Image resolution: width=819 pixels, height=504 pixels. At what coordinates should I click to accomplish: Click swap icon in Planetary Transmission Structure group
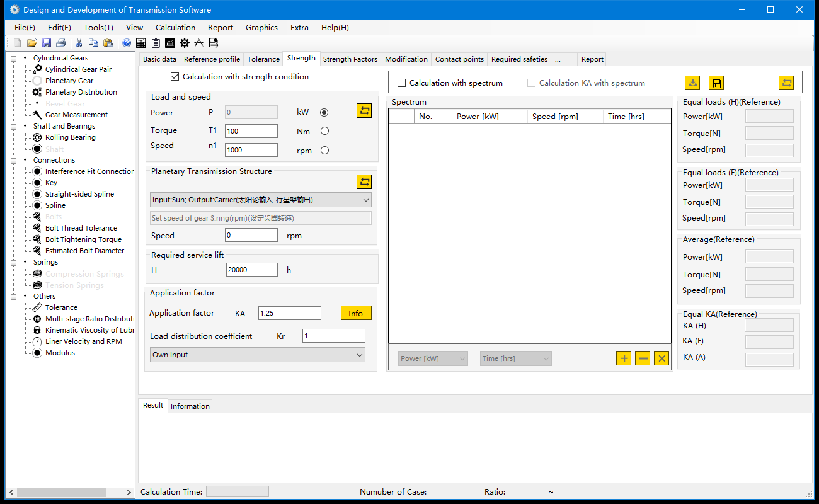[x=364, y=182]
